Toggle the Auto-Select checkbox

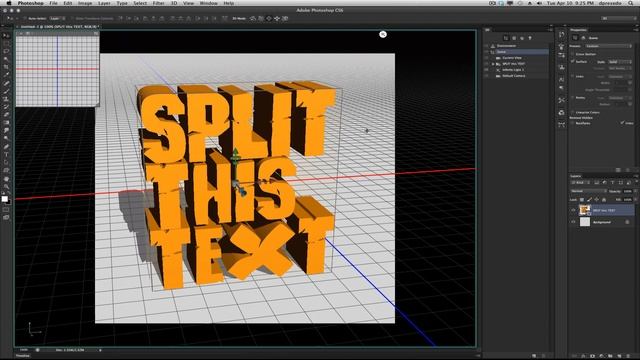[x=25, y=18]
